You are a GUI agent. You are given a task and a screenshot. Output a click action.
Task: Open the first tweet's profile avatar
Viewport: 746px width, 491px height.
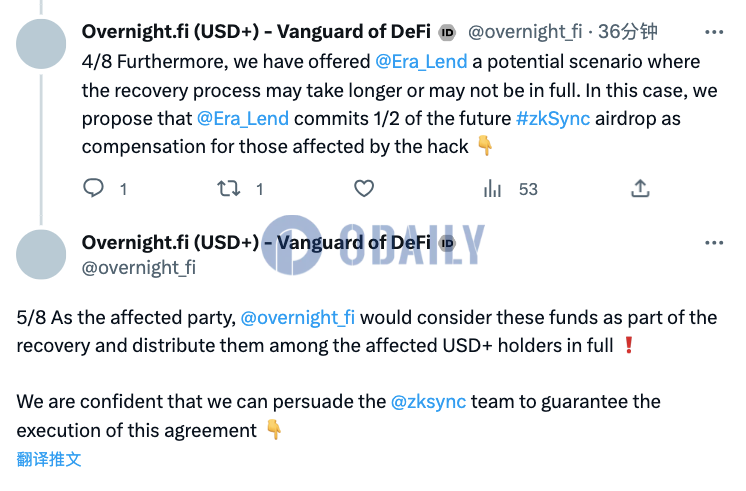(x=41, y=44)
